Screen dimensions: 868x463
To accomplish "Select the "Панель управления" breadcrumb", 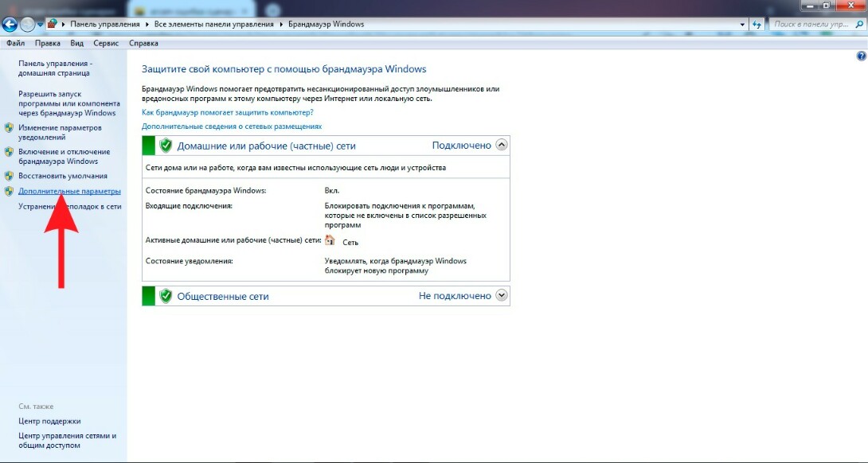I will tap(104, 25).
